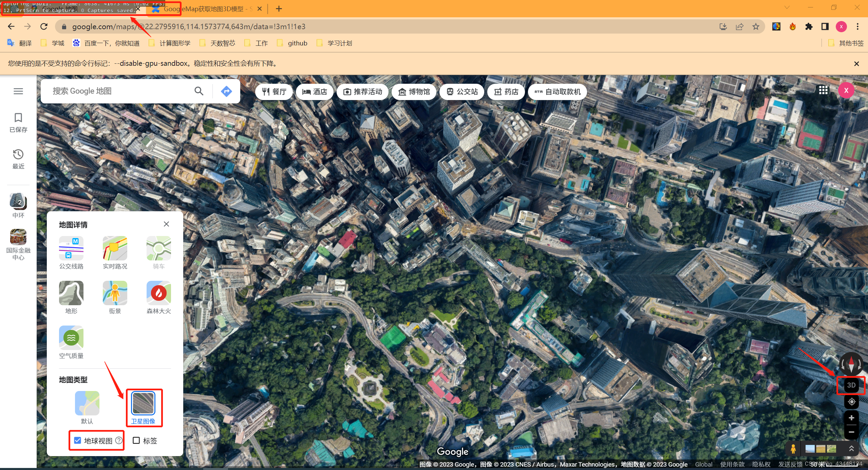Switch to the GoogleMap获取地图3D模型 tab
Viewport: 868px width, 470px height.
203,9
